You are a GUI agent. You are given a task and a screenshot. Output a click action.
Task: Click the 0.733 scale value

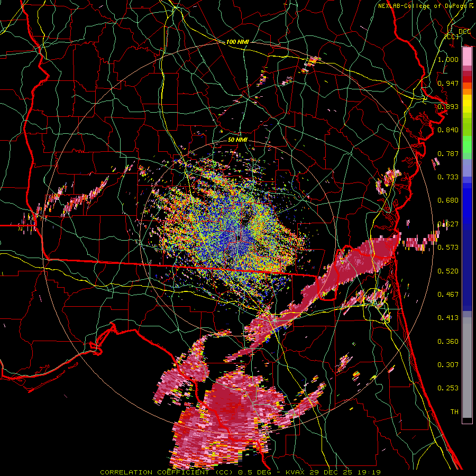click(x=448, y=177)
